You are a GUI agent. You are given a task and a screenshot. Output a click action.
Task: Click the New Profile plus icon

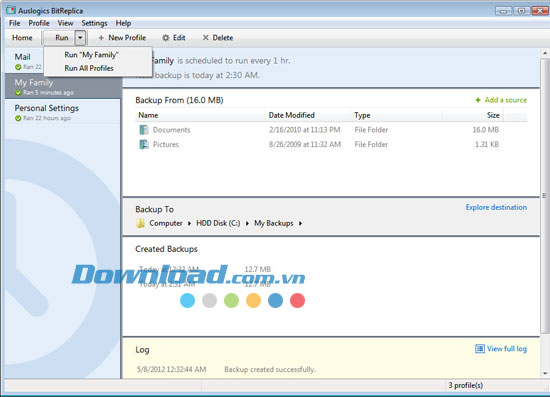point(101,38)
